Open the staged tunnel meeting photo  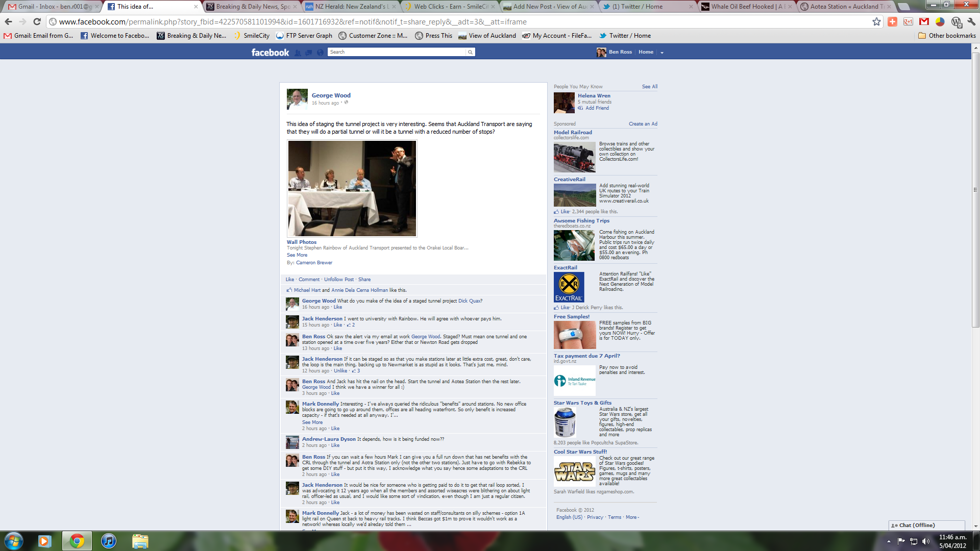[x=352, y=188]
